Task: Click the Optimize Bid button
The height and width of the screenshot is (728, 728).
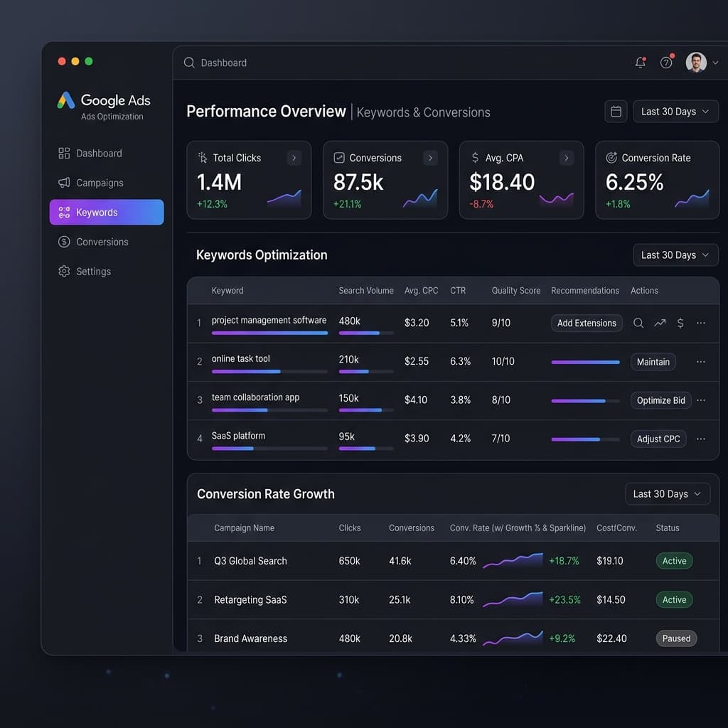Action: (x=660, y=400)
